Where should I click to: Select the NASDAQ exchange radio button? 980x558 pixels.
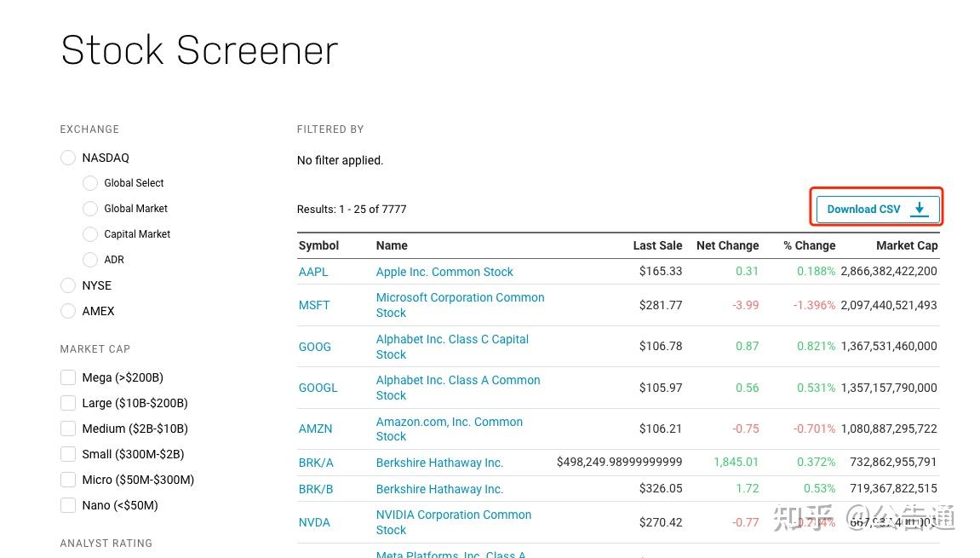(68, 158)
